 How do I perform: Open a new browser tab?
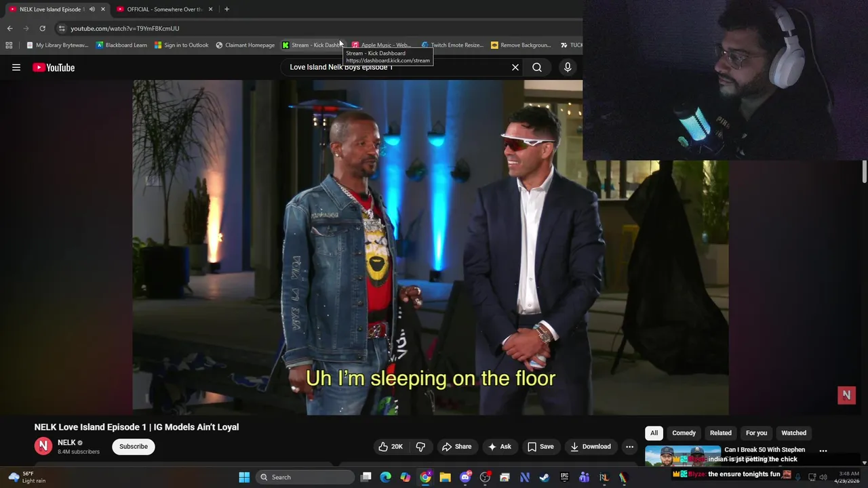pos(226,9)
